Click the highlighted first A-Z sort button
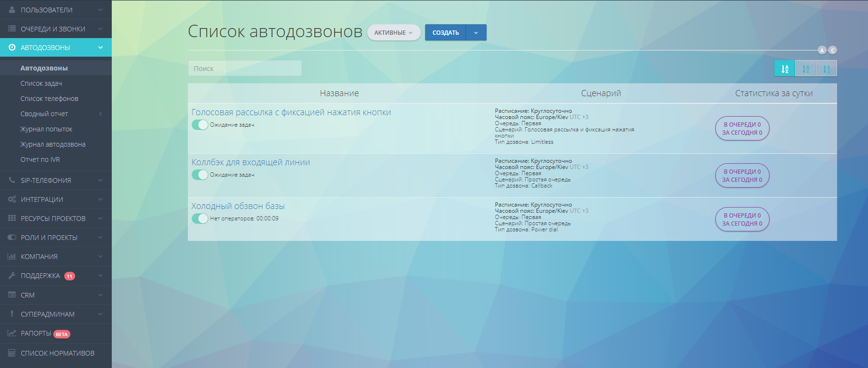The image size is (868, 368). (785, 69)
